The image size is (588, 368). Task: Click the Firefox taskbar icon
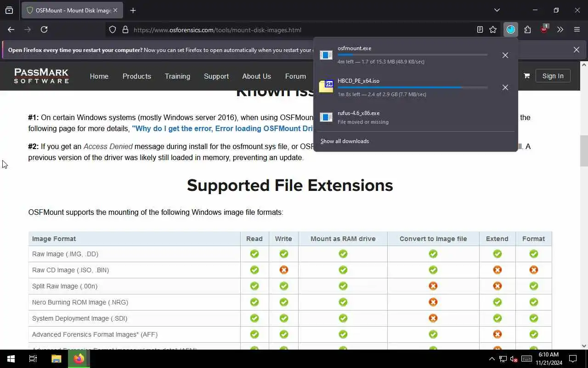click(79, 359)
